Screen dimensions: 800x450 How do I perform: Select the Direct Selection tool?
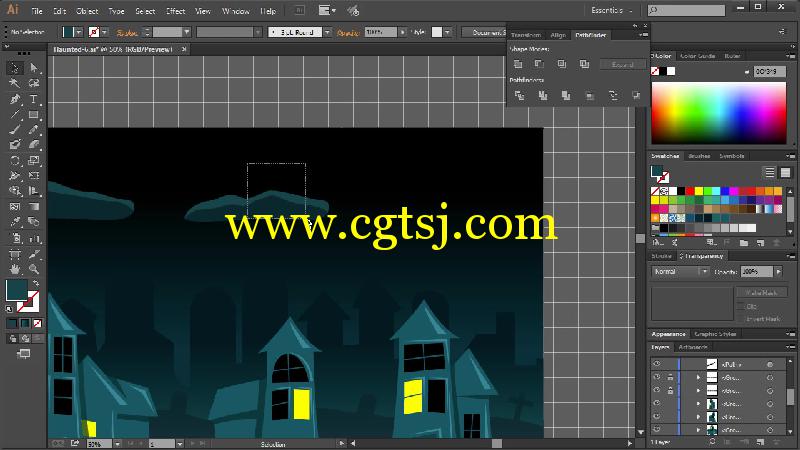[34, 68]
